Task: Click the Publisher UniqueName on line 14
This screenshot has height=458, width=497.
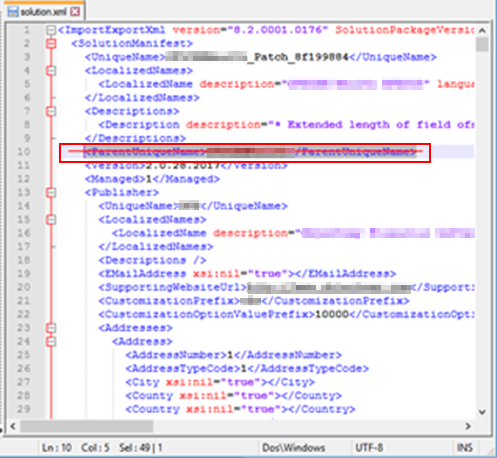Action: [193, 206]
